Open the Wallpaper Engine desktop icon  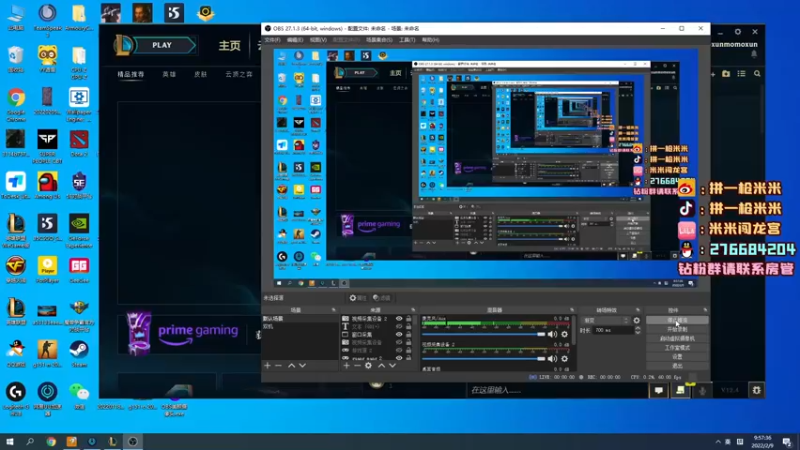click(79, 104)
